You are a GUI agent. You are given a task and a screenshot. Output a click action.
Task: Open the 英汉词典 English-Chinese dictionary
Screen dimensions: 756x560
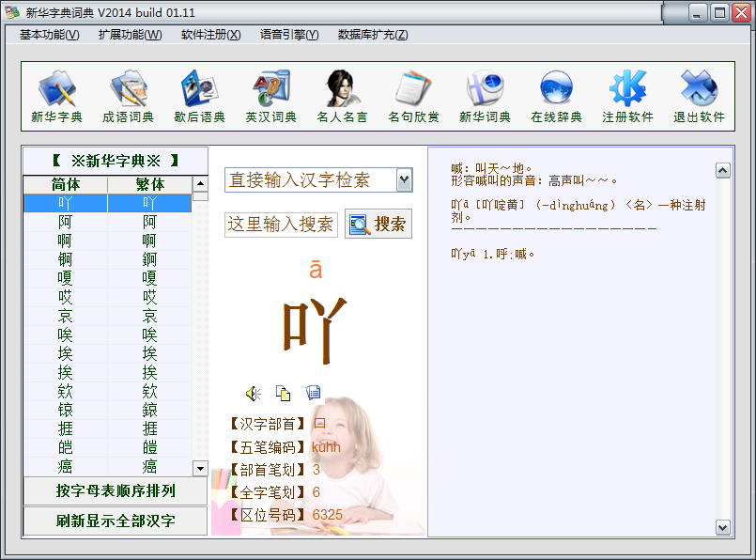pyautogui.click(x=271, y=96)
